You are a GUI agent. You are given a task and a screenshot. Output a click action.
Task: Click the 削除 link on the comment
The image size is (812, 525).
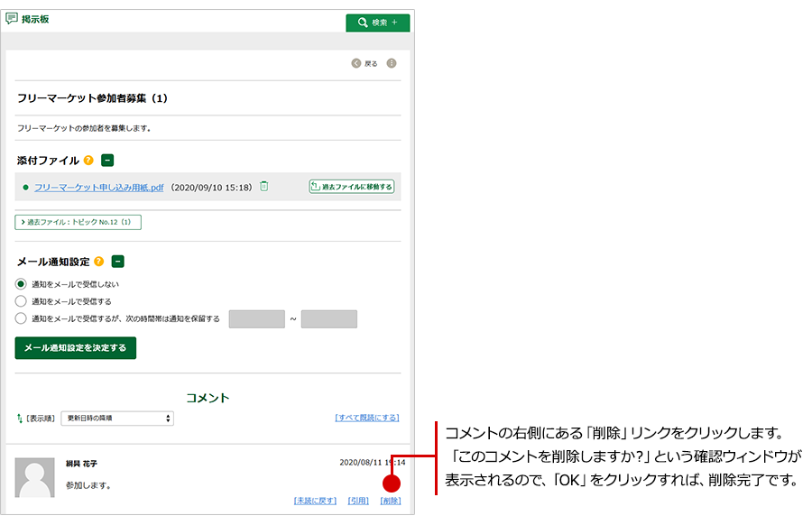coord(391,501)
